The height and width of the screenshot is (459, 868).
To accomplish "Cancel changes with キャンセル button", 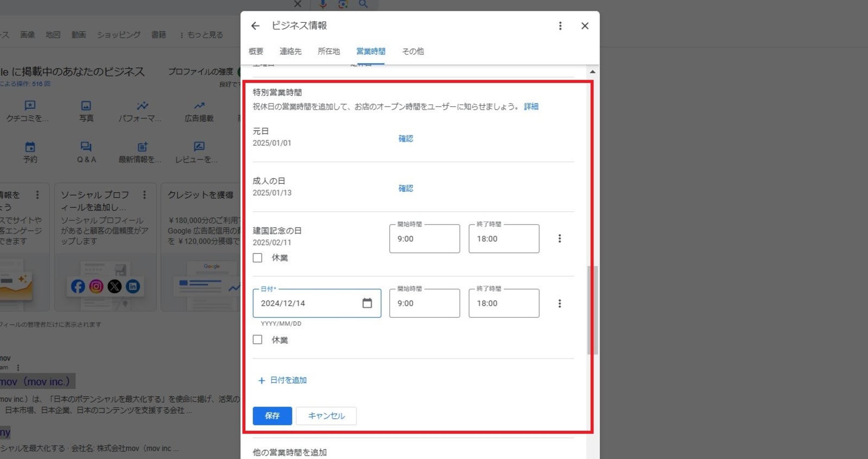I will coord(326,416).
